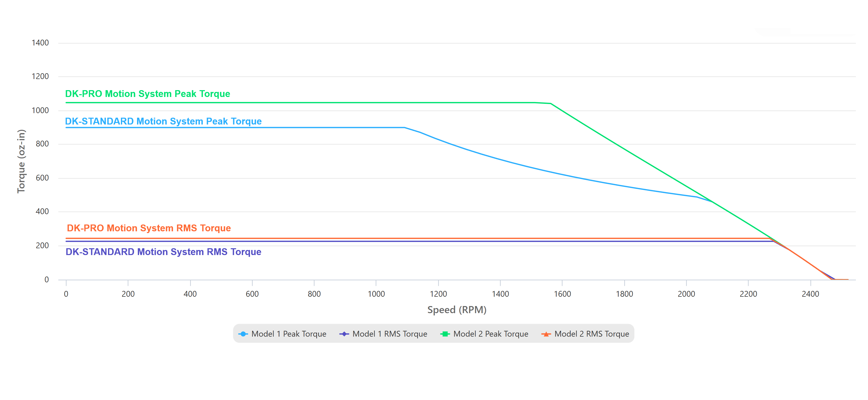Click the blue circle legend marker

pos(243,334)
